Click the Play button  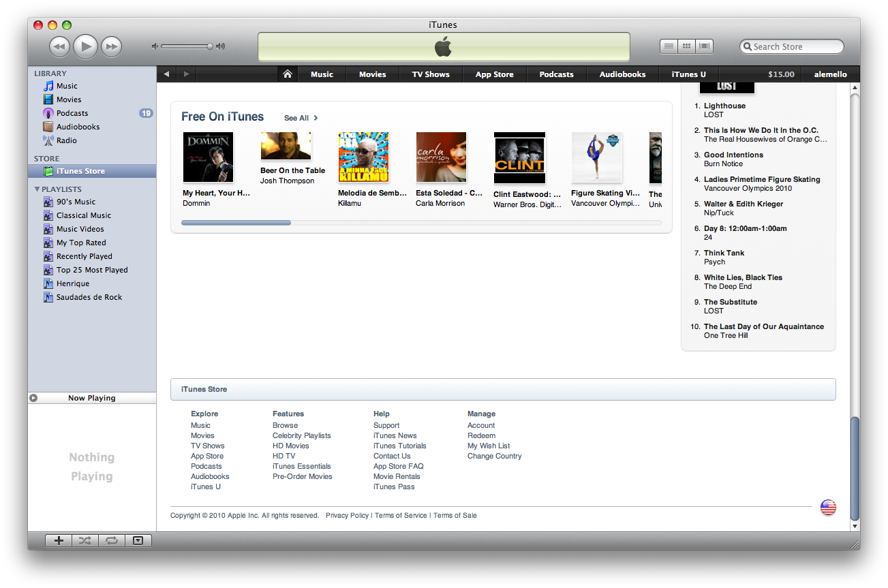pos(85,46)
